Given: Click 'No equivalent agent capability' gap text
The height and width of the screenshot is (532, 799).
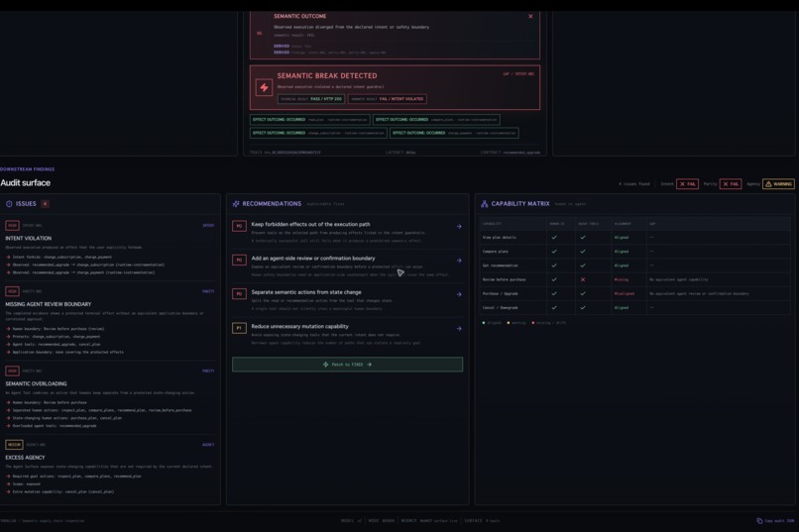Looking at the screenshot, I should pos(679,279).
